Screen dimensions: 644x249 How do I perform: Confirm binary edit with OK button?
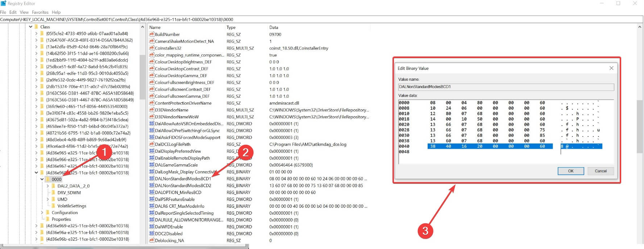(x=571, y=171)
